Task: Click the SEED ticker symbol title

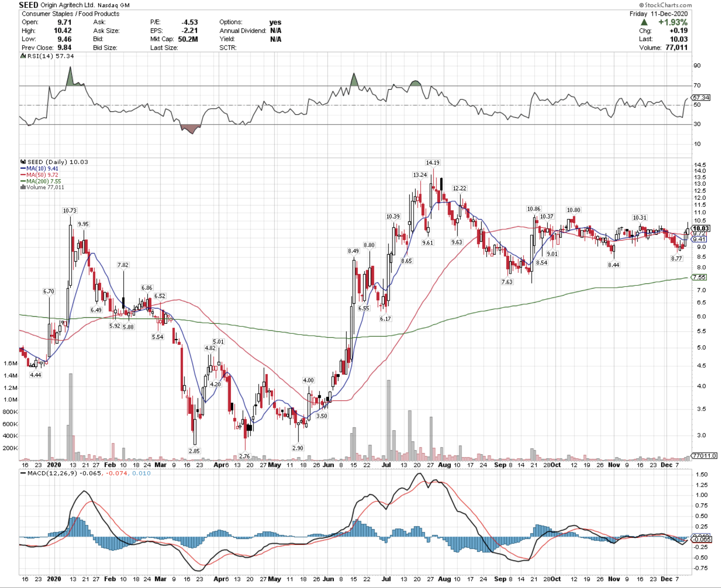Action: pos(28,5)
